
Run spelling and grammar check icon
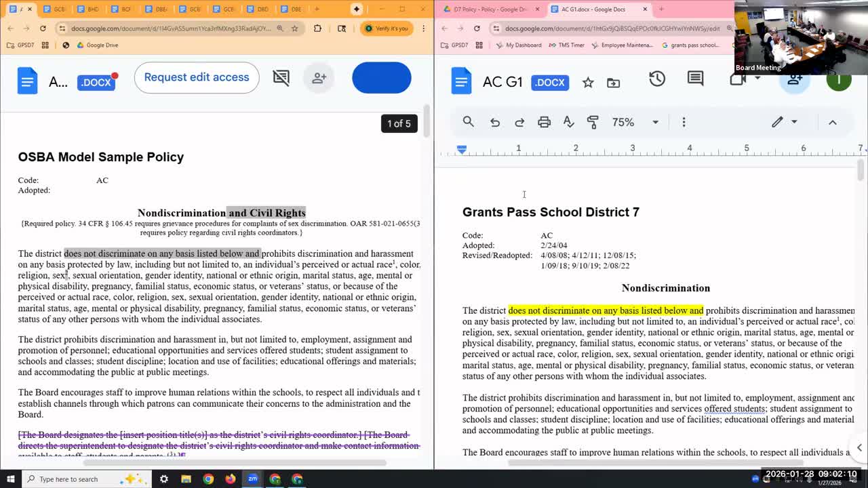tap(568, 122)
